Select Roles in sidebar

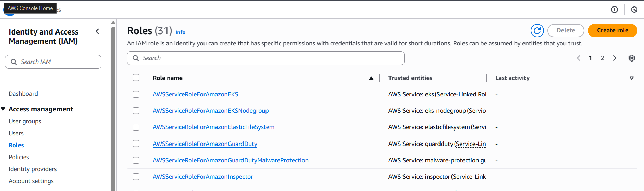pos(16,145)
